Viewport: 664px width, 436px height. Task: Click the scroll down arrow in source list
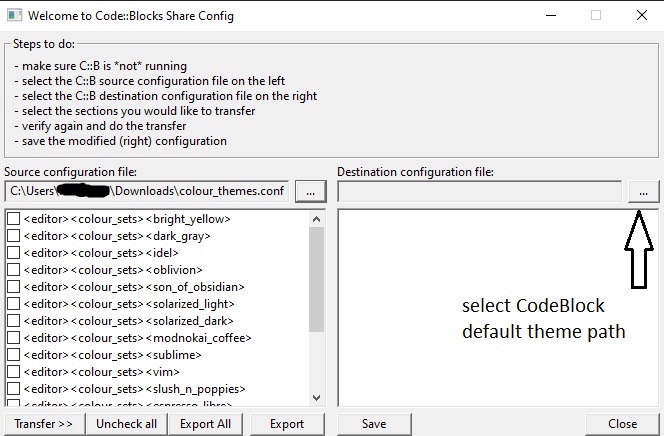coord(316,397)
